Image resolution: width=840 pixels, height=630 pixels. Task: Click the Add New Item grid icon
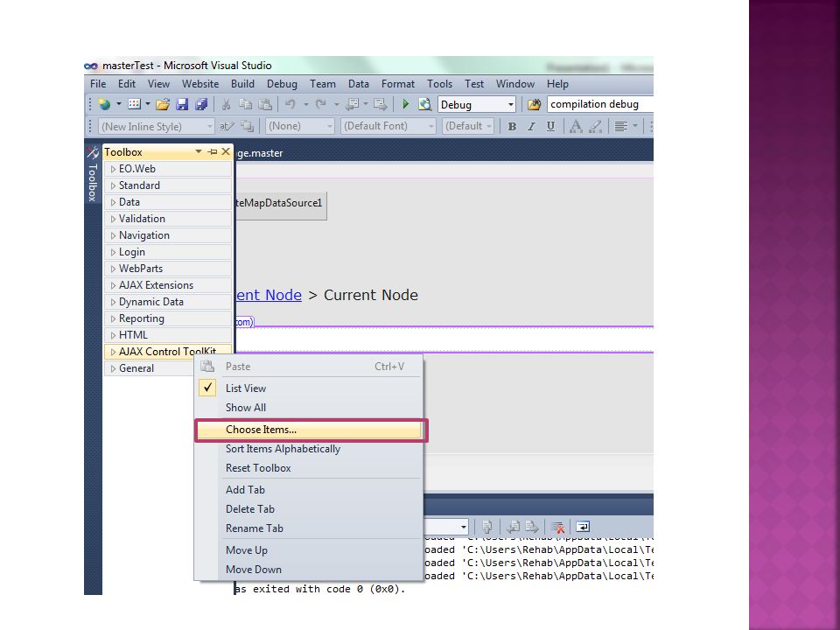pos(135,104)
